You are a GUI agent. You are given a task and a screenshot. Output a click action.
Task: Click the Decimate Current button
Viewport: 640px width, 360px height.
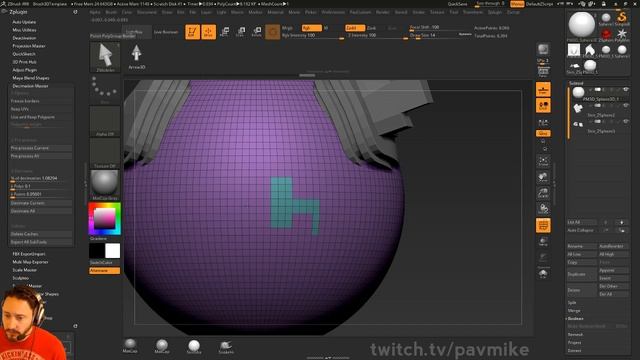[x=41, y=203]
